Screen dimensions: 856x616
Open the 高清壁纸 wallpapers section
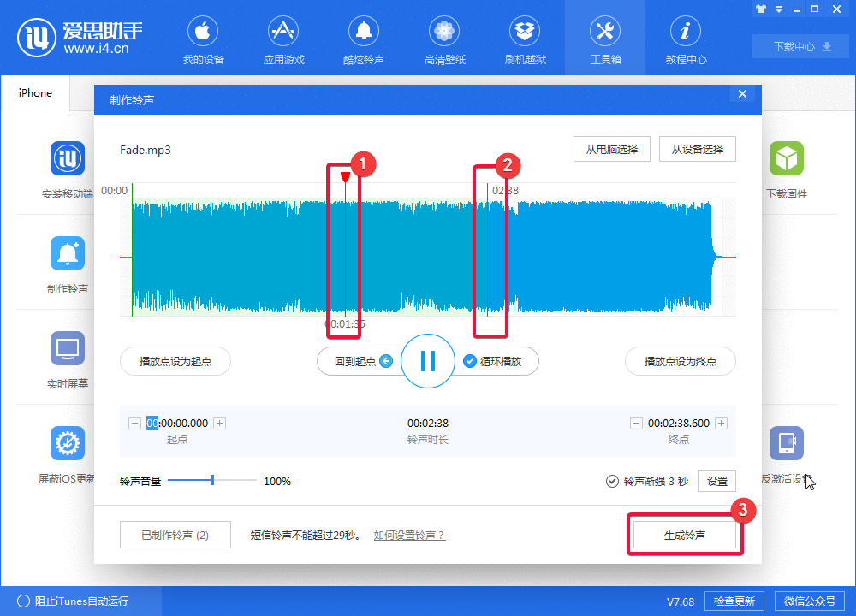pyautogui.click(x=443, y=38)
